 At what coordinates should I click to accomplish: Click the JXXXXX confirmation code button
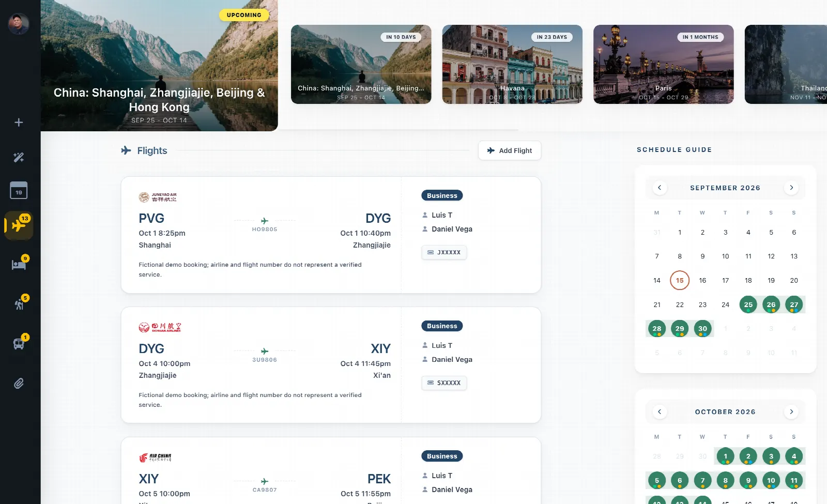tap(444, 252)
